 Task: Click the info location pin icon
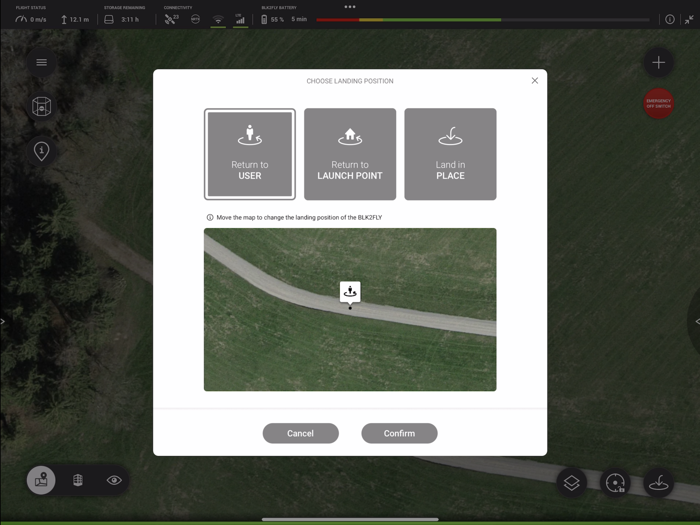click(42, 151)
